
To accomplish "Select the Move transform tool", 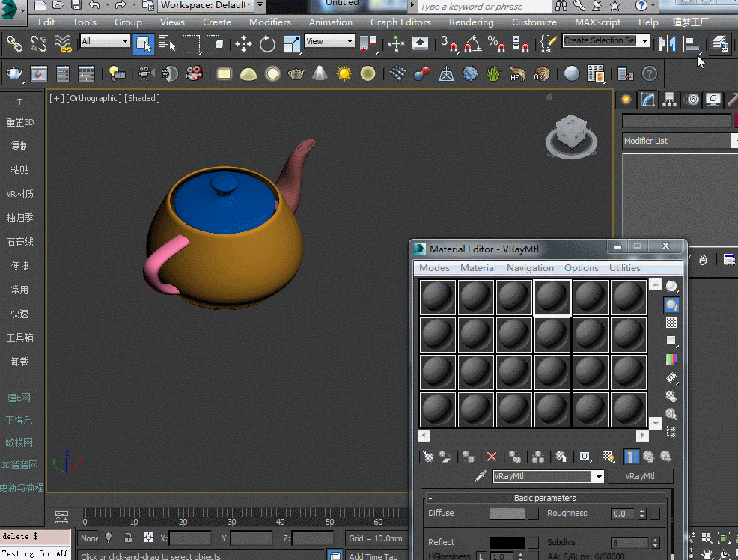I will coord(243,43).
